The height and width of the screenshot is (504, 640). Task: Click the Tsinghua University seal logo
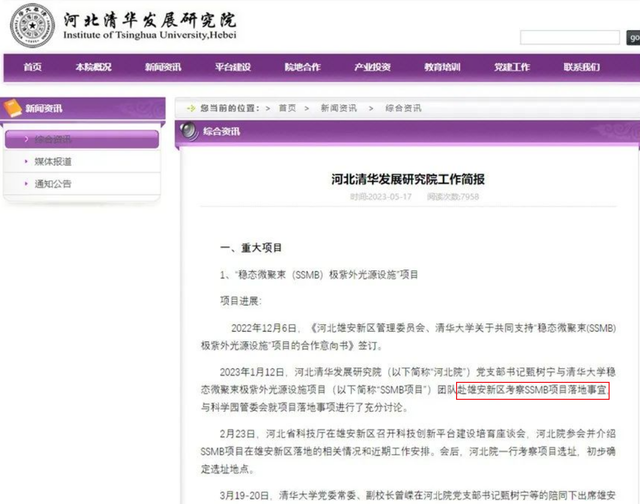point(33,26)
